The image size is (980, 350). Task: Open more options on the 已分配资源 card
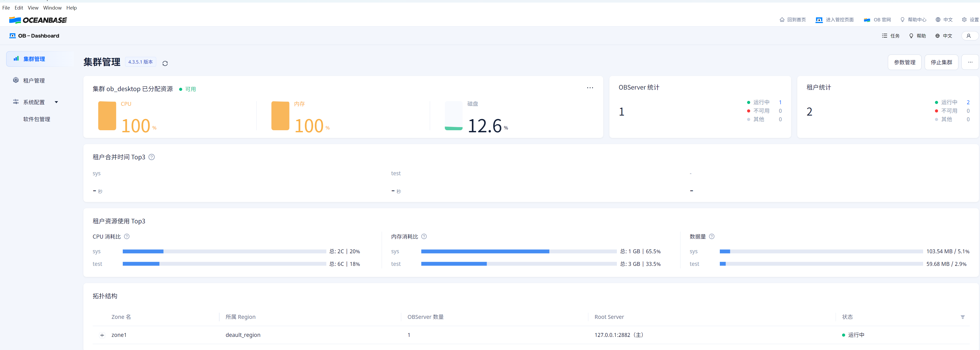click(x=590, y=88)
